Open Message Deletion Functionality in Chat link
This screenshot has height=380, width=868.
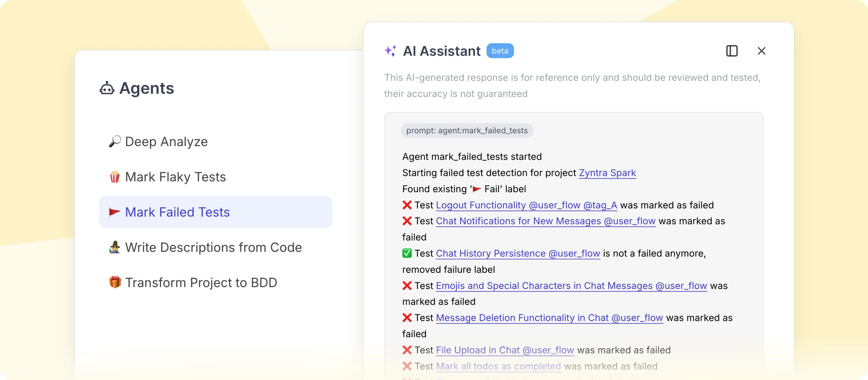click(549, 318)
